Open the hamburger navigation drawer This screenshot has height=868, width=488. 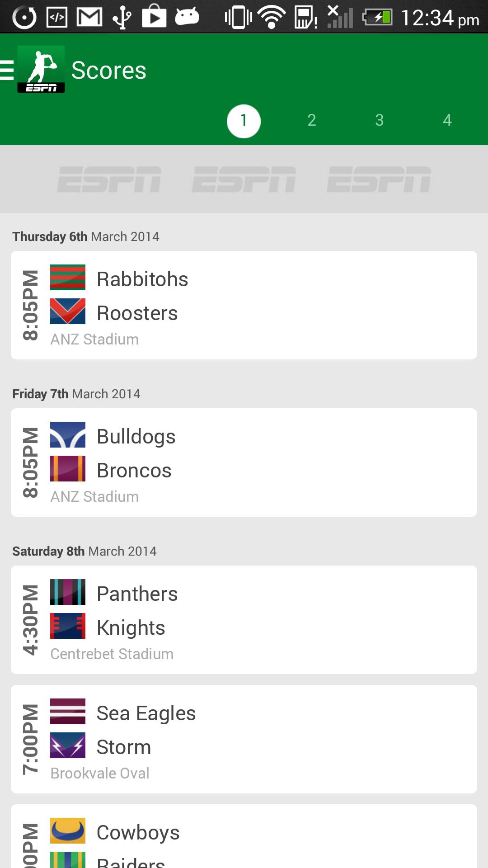click(x=7, y=71)
